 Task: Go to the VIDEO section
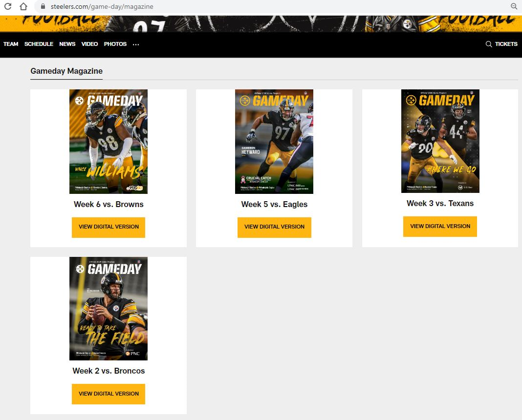coord(89,44)
